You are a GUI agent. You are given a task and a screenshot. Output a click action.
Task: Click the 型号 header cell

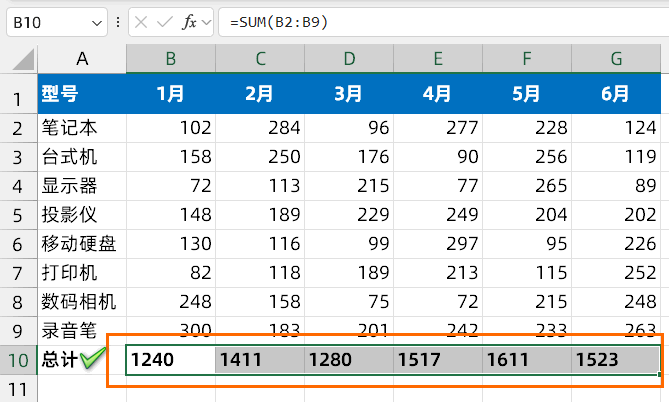pos(82,94)
